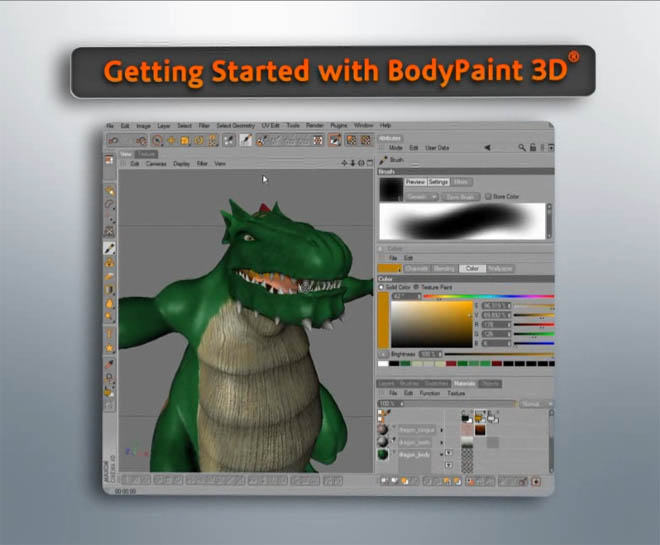
Task: Click the highlighted brush icon in top toolbar
Action: click(246, 140)
